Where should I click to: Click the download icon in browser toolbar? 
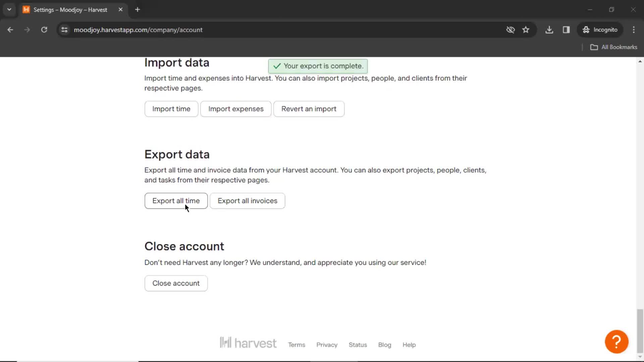point(549,29)
